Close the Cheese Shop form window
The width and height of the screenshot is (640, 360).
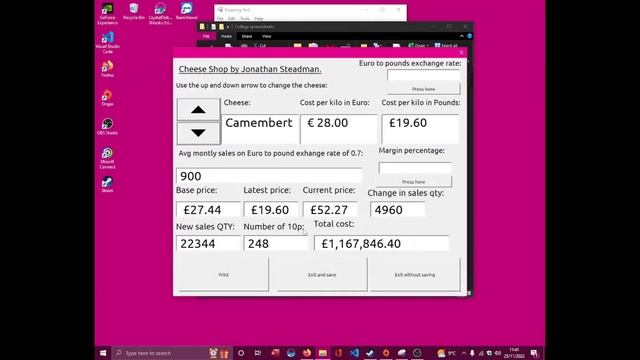click(x=461, y=52)
